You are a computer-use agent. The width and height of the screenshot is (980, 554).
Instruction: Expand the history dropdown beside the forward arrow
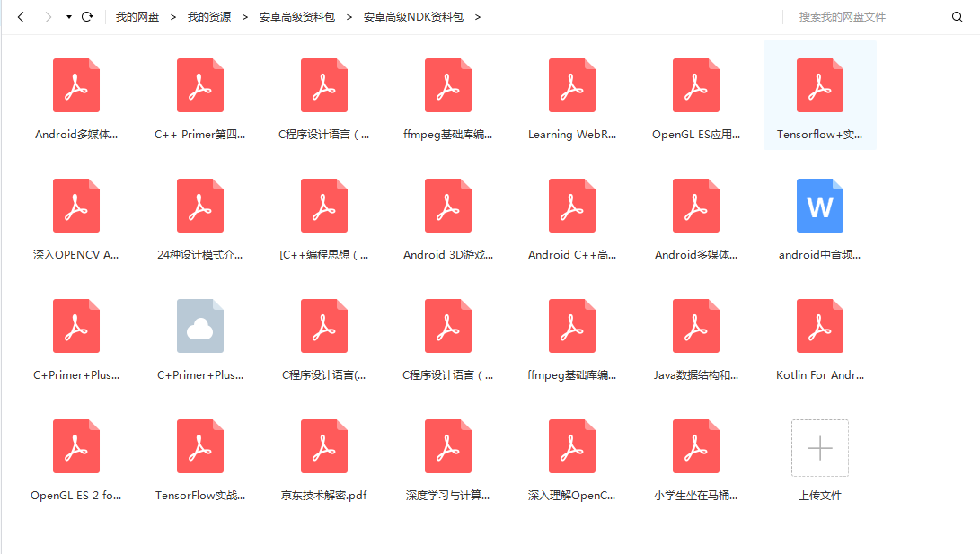tap(66, 16)
